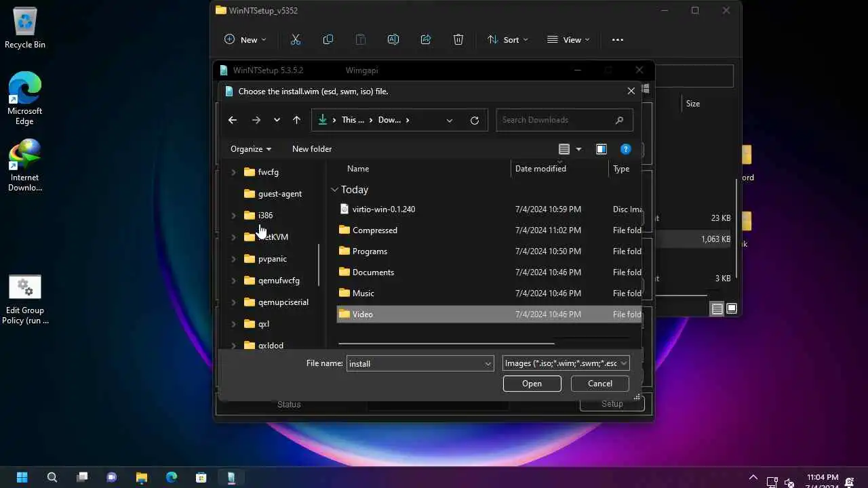The image size is (868, 488).
Task: Open the View menu in Explorer
Action: [x=568, y=39]
